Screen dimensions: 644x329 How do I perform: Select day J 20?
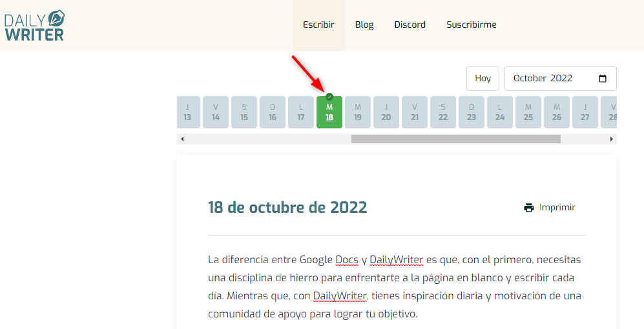tap(386, 112)
